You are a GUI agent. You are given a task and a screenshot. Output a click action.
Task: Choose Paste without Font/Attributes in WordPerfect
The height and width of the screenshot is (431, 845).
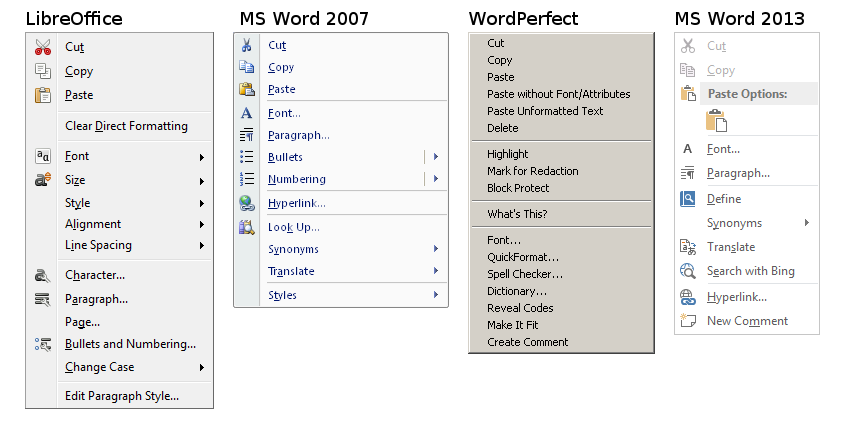click(558, 94)
